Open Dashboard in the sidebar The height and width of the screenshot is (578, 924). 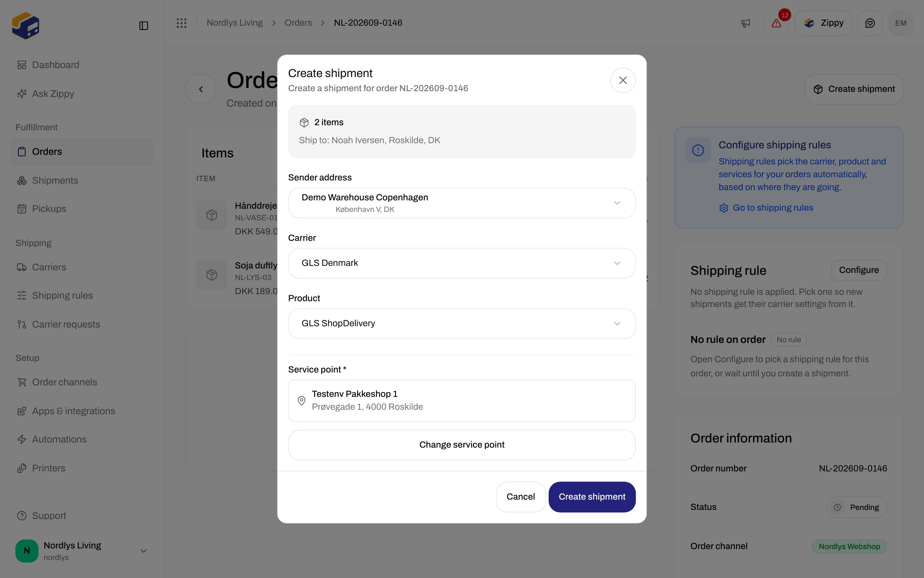click(x=82, y=65)
